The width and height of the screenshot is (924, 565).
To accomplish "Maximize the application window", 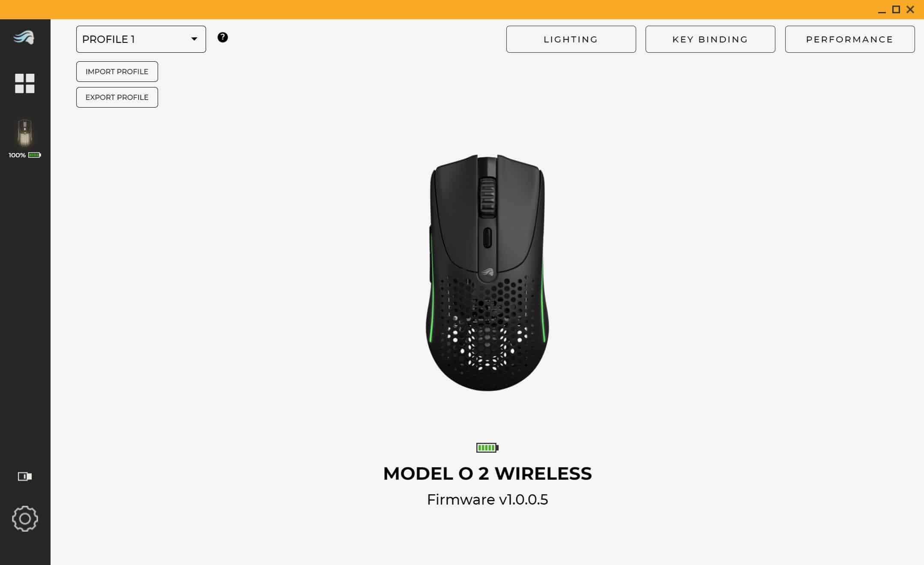I will 896,9.
